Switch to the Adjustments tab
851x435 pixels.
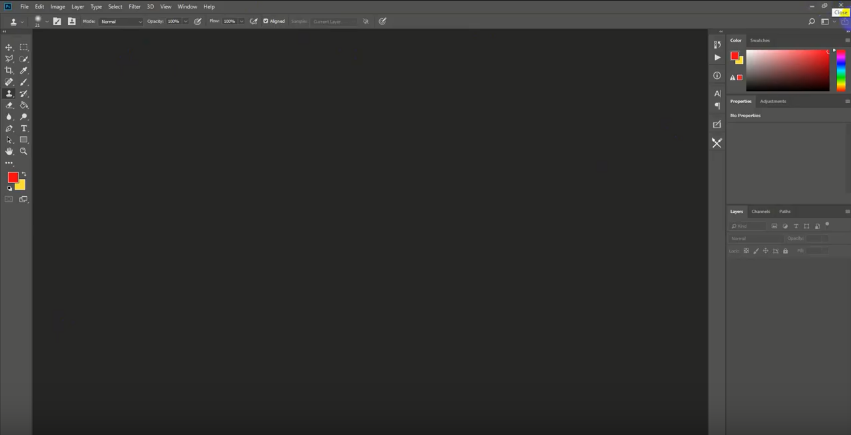click(x=773, y=101)
